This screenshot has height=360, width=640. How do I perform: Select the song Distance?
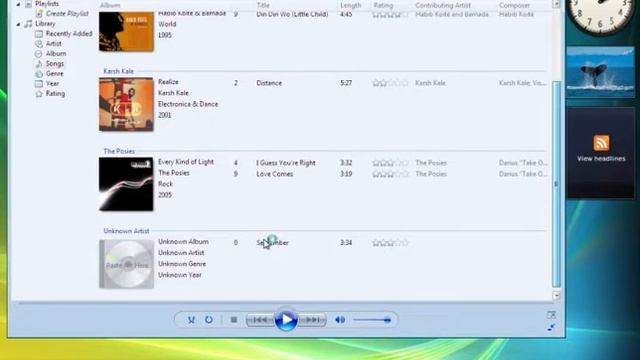(x=269, y=83)
